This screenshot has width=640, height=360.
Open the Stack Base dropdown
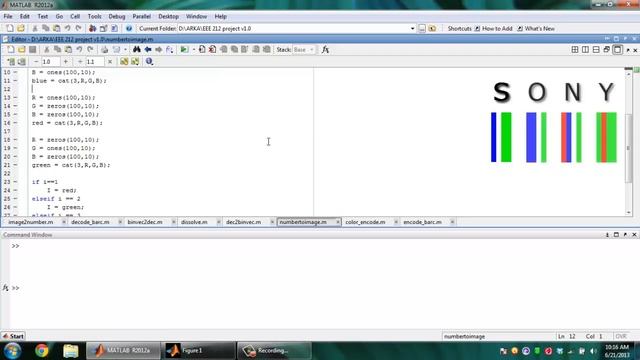[x=303, y=49]
